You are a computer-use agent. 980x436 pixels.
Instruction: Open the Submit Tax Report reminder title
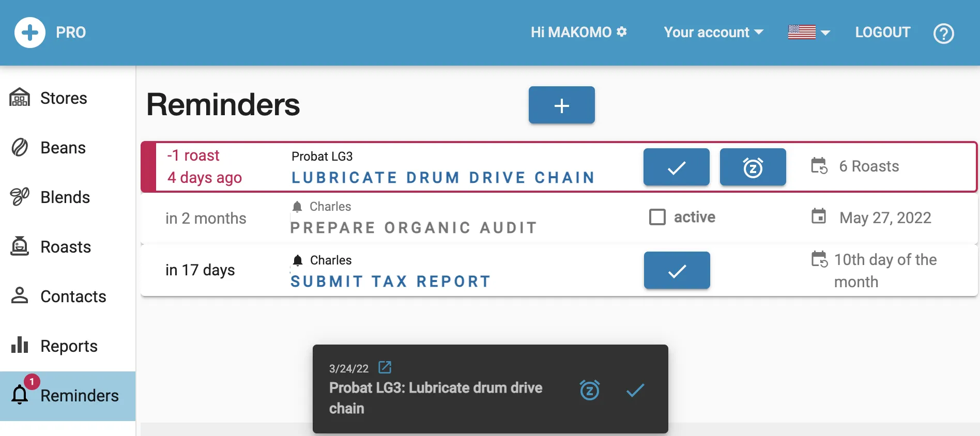click(x=390, y=282)
